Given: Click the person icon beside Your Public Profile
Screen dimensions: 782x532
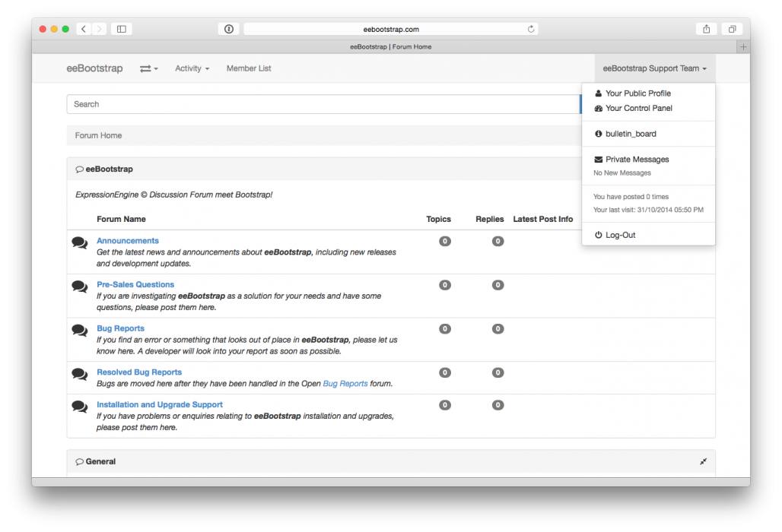Looking at the screenshot, I should 599,93.
